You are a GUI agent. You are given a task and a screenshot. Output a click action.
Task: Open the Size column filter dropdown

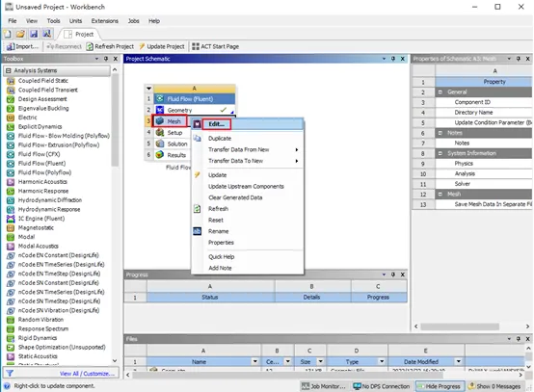pos(320,361)
